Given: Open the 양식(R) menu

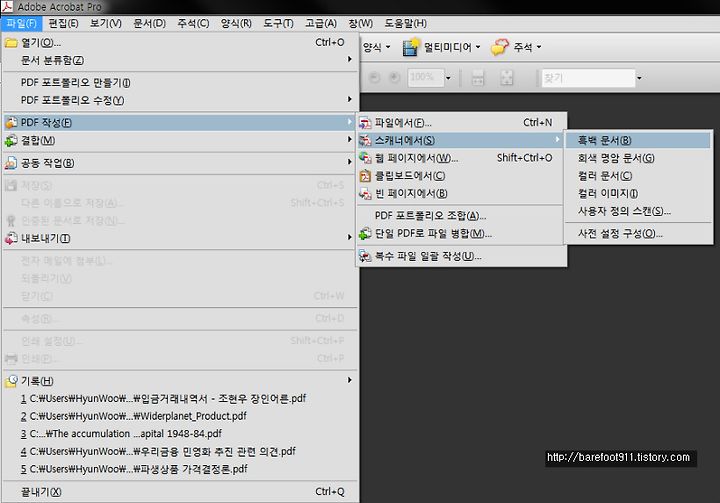Looking at the screenshot, I should tap(236, 23).
